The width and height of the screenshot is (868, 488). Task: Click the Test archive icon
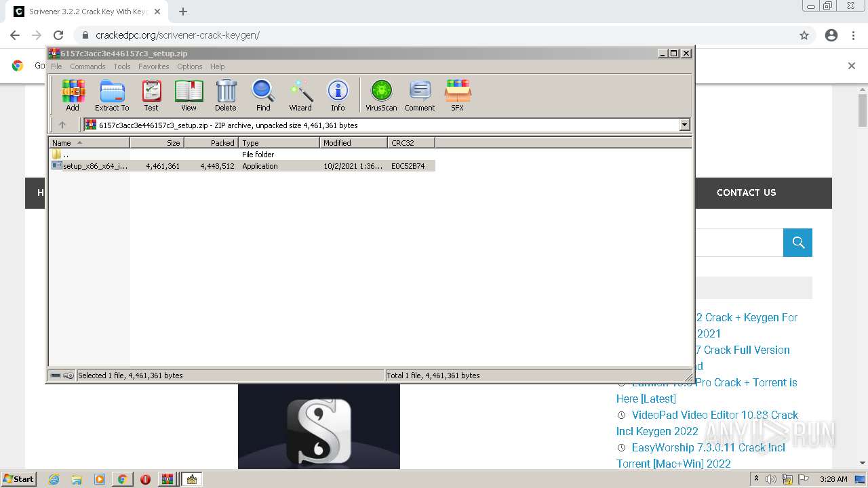point(151,96)
